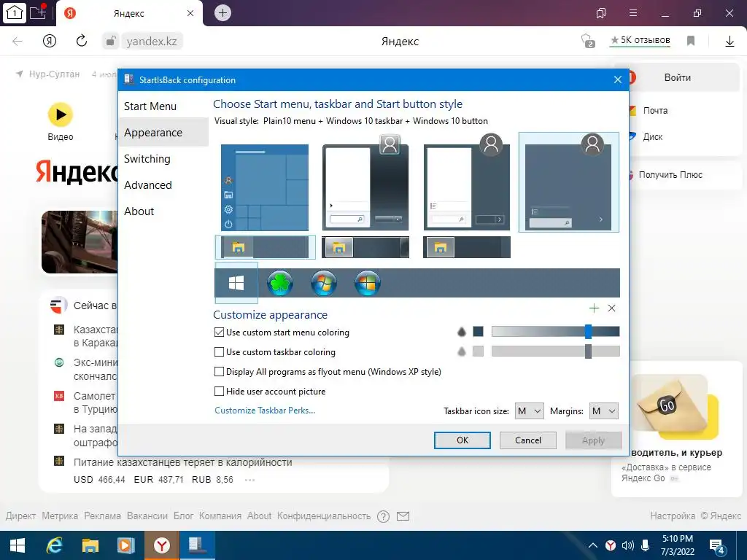Open the browser hamburger menu
747x560 pixels.
tap(633, 13)
